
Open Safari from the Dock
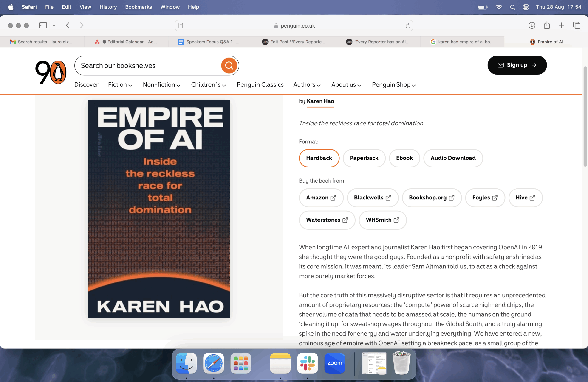pos(213,363)
